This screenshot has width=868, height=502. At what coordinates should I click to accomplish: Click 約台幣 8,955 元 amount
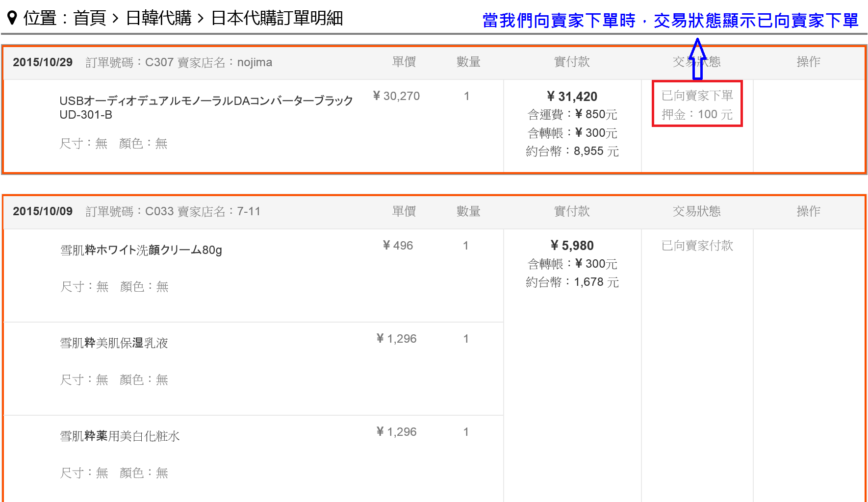tap(572, 151)
